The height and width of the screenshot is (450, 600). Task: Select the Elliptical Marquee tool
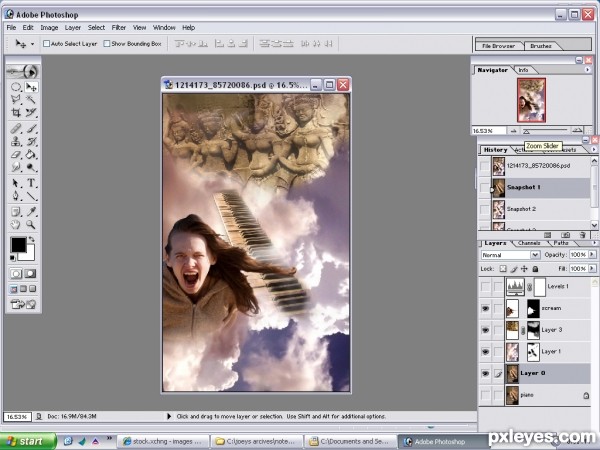click(x=16, y=87)
